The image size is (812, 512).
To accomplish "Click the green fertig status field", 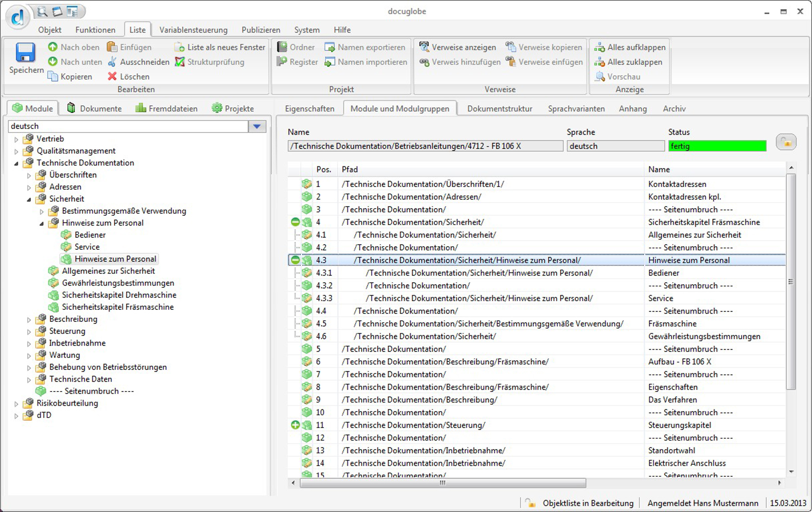I will click(717, 146).
